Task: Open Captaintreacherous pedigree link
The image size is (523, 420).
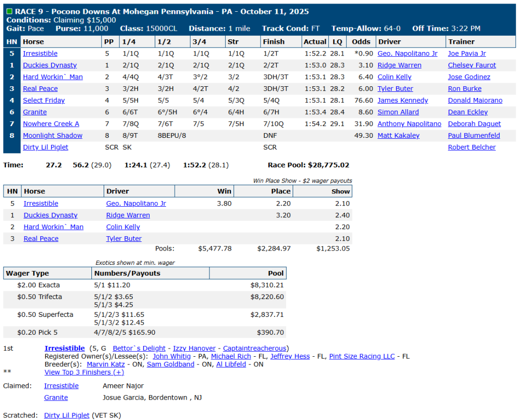Action: pos(255,348)
